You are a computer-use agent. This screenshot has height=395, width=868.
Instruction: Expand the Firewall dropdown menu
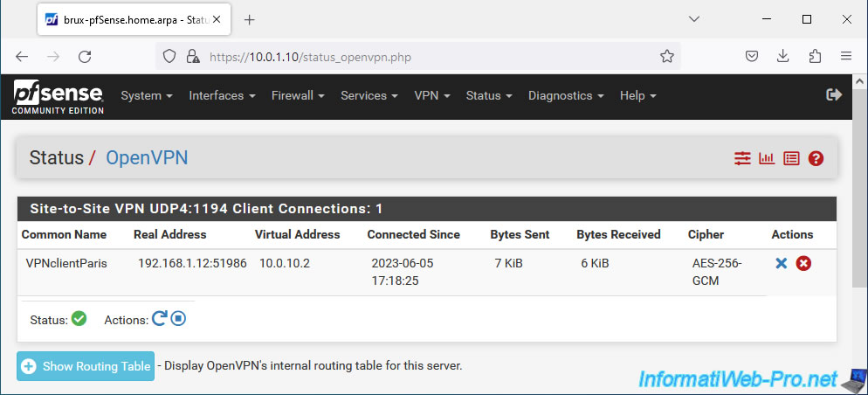click(x=298, y=96)
